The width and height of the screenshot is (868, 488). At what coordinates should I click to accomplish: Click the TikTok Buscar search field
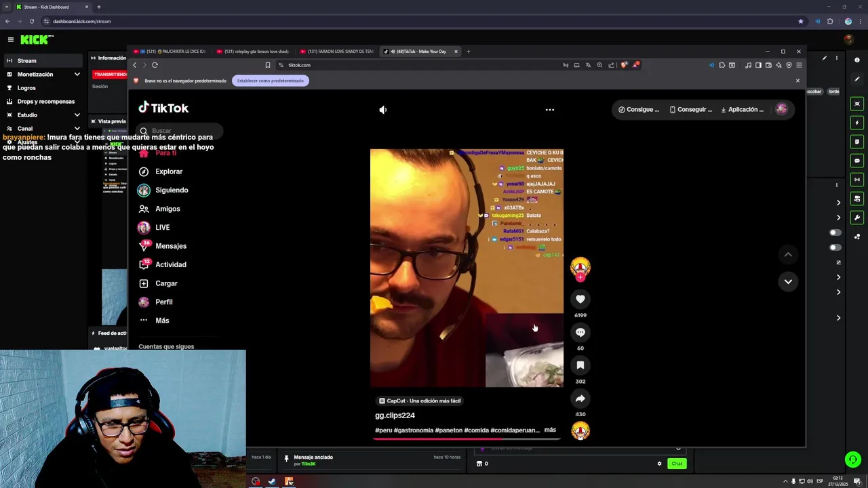(x=180, y=131)
